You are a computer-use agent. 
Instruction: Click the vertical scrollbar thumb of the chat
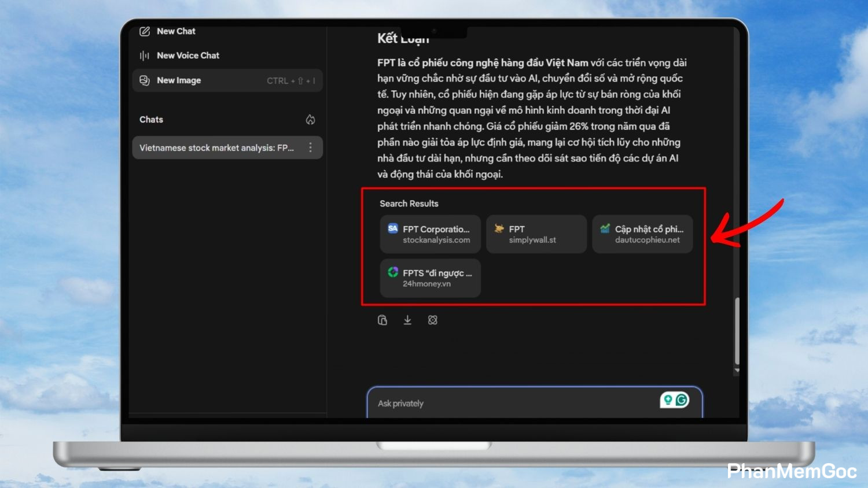[737, 331]
